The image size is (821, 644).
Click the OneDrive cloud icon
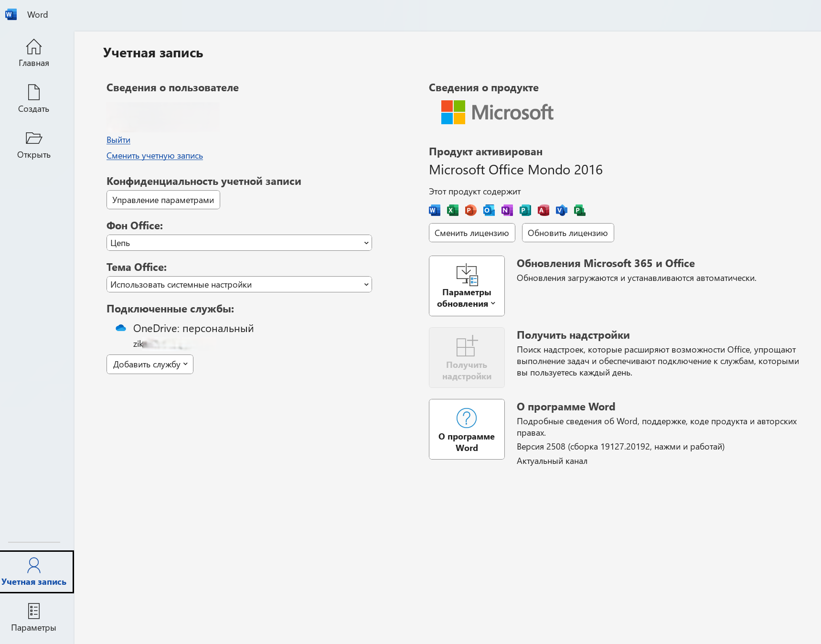tap(121, 328)
